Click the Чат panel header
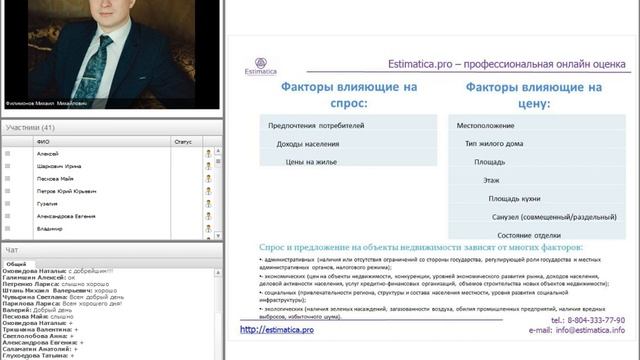The image size is (640, 360). coord(112,250)
